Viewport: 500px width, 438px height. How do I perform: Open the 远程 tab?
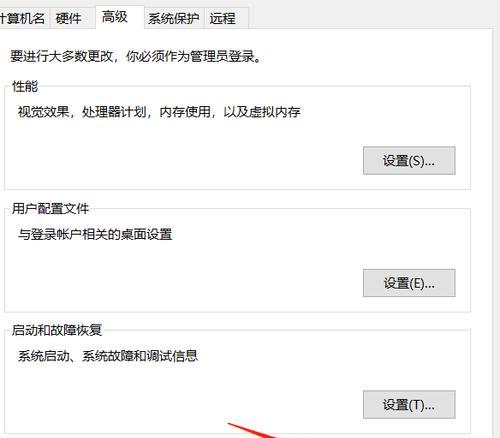click(x=226, y=18)
